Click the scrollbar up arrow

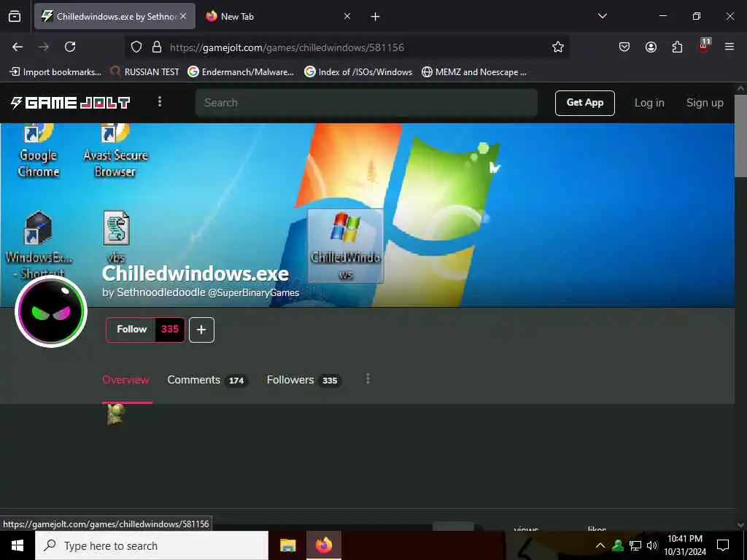pyautogui.click(x=740, y=88)
